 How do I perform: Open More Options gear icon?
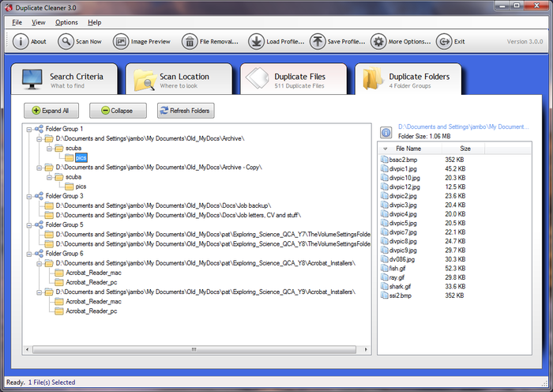378,42
